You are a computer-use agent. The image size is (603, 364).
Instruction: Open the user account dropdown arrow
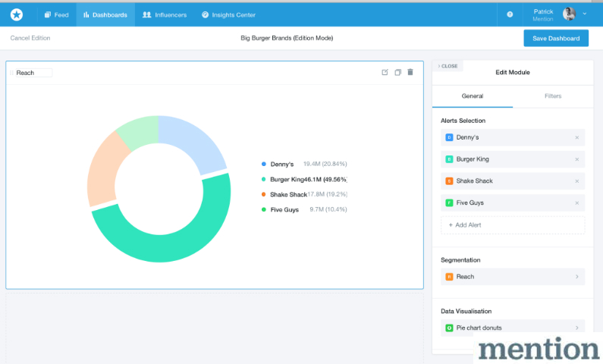click(x=585, y=14)
